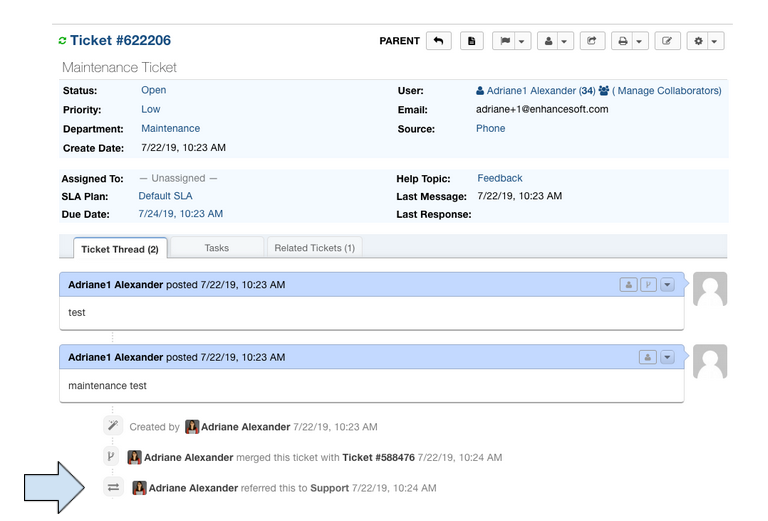Click the user icon in first thread entry

[628, 285]
